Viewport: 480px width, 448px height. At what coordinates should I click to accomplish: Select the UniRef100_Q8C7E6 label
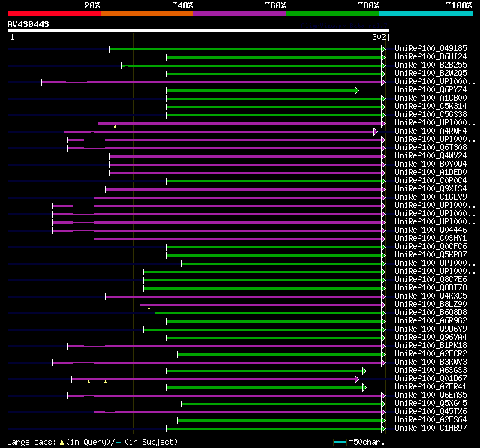pos(430,280)
